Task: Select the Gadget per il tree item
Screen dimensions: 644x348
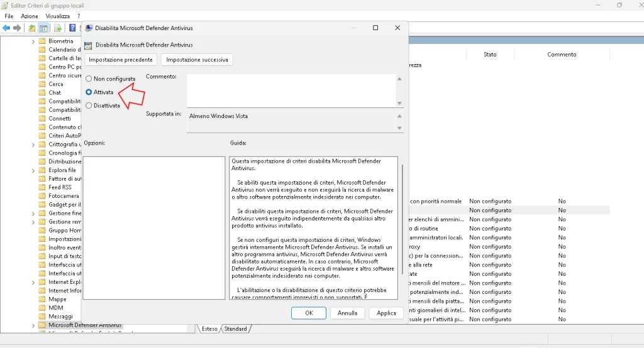Action: coord(65,205)
